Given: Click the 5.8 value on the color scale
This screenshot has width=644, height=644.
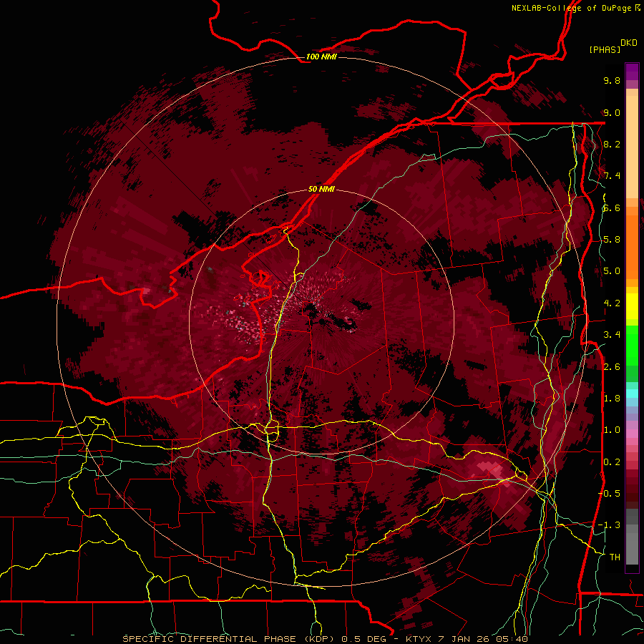Looking at the screenshot, I should tap(612, 240).
